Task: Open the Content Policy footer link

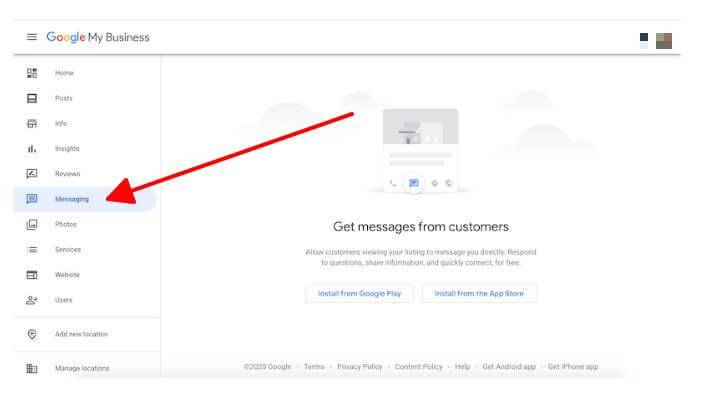Action: point(418,367)
